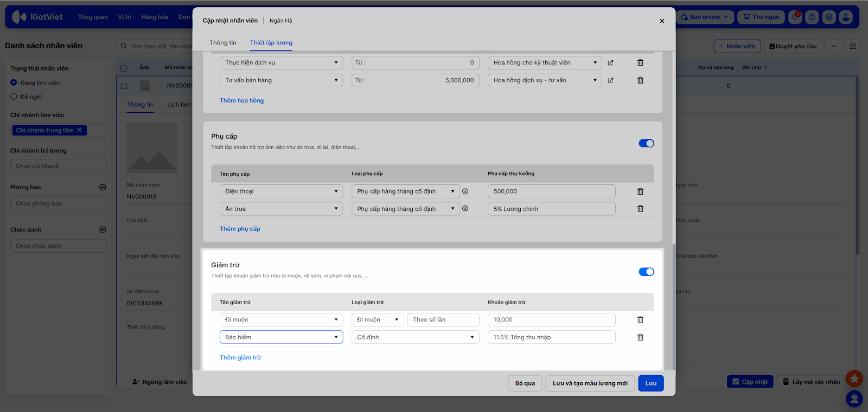Expand the Cố định deduction type dropdown
This screenshot has width=868, height=412.
pyautogui.click(x=415, y=337)
